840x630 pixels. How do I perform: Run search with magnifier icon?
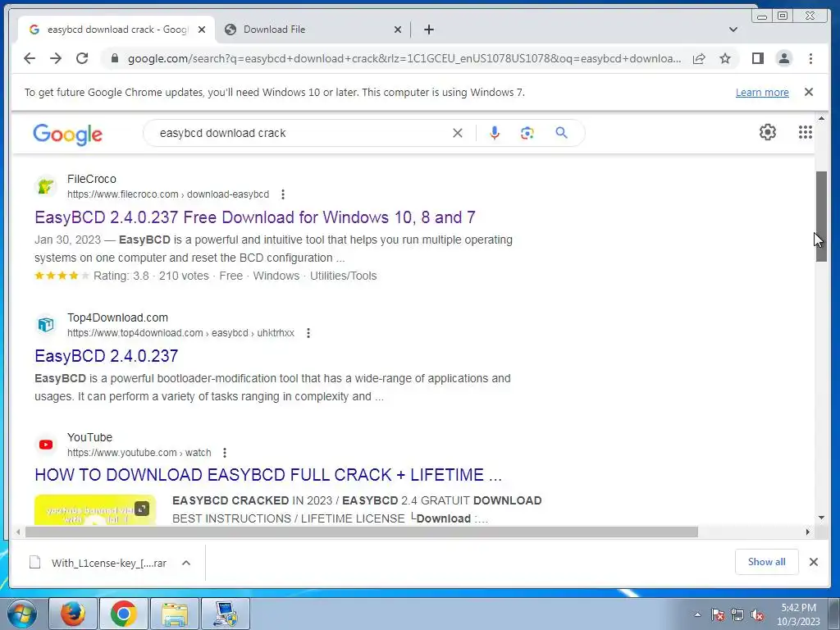[x=561, y=132]
